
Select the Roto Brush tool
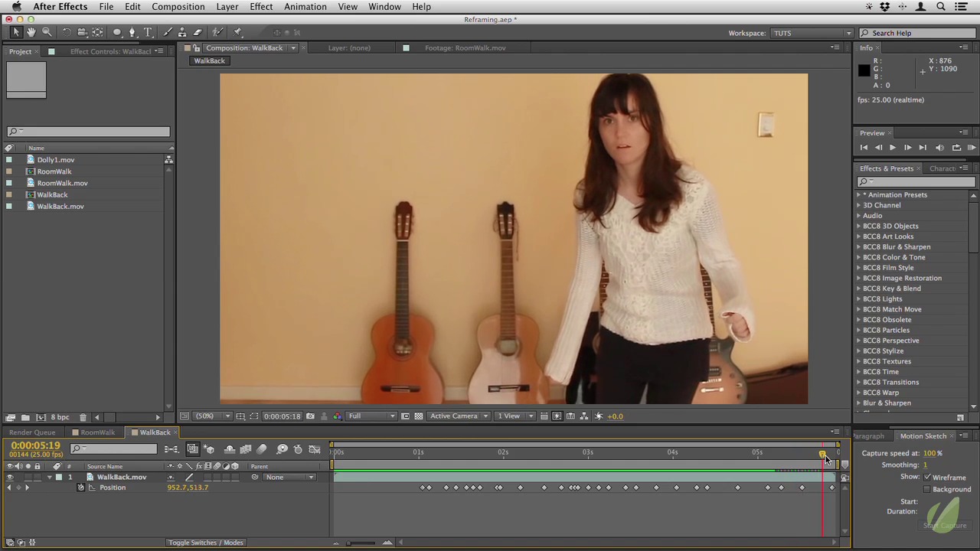[218, 32]
